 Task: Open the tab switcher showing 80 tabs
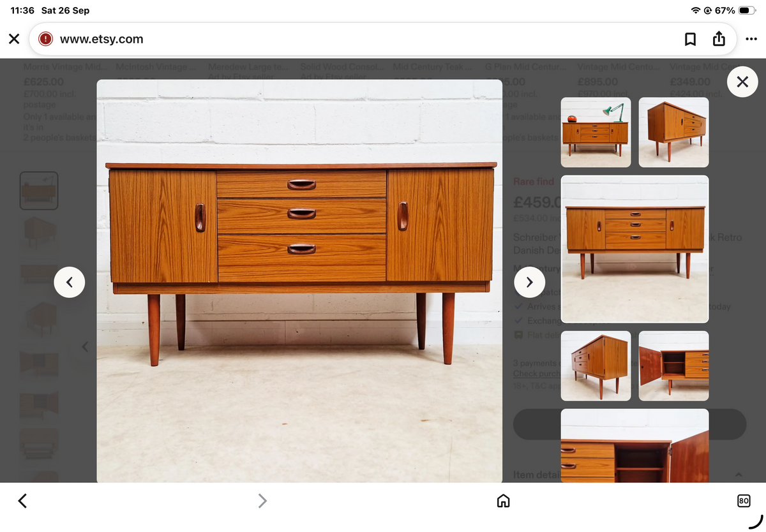point(744,501)
